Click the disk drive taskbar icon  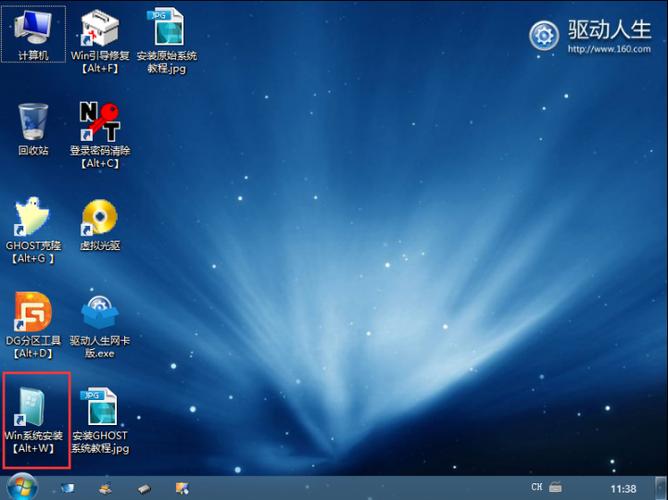point(144,489)
